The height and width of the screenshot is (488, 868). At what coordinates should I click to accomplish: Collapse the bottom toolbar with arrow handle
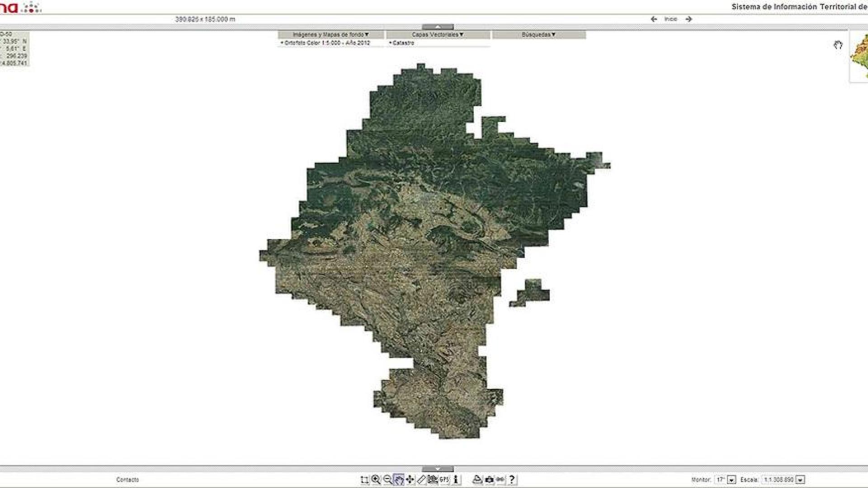[x=437, y=469]
